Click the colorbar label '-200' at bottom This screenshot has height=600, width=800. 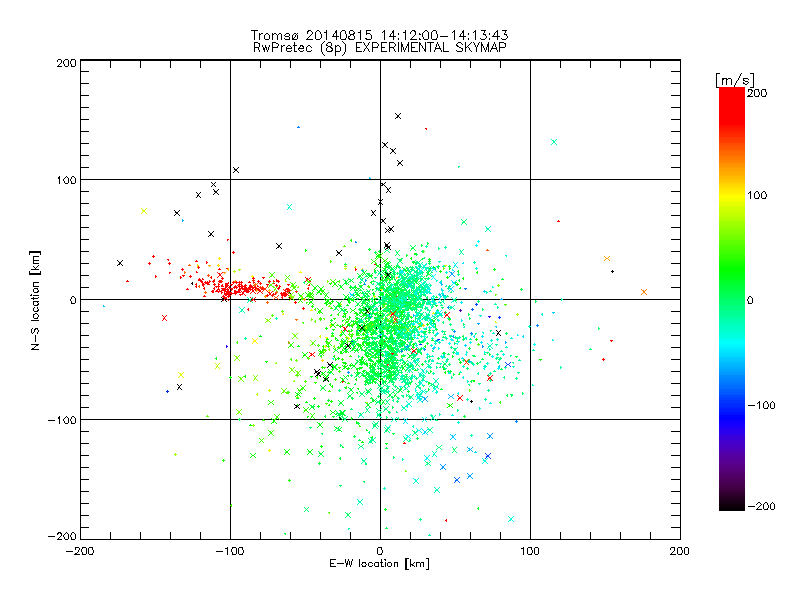(x=761, y=506)
